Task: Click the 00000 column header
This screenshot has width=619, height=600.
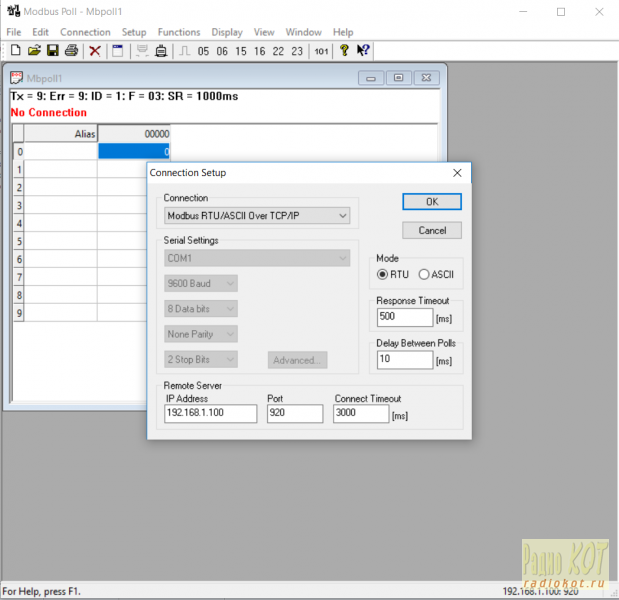Action: 134,134
